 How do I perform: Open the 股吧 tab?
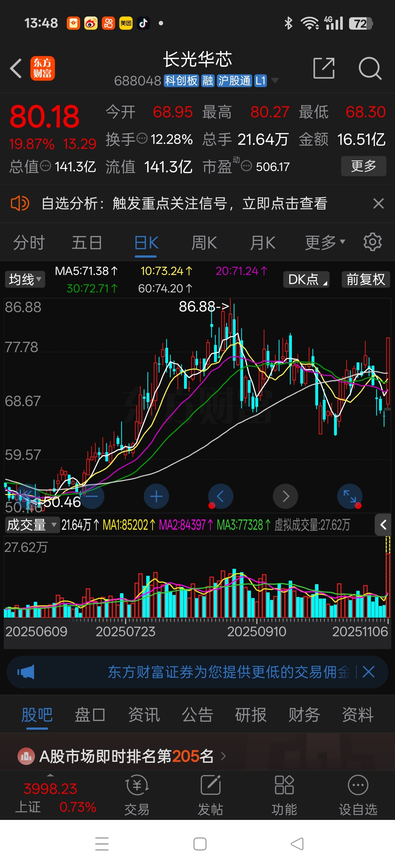(x=37, y=715)
